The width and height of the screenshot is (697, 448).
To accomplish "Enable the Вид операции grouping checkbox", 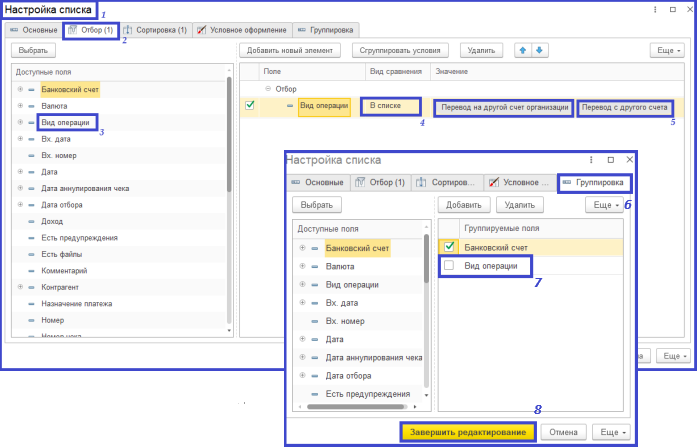I will point(450,265).
